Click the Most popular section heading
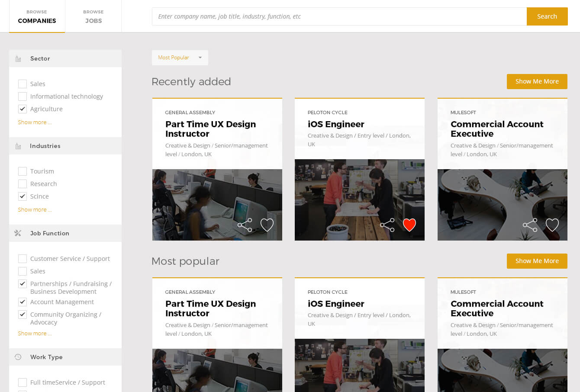This screenshot has width=580, height=392. tap(185, 261)
